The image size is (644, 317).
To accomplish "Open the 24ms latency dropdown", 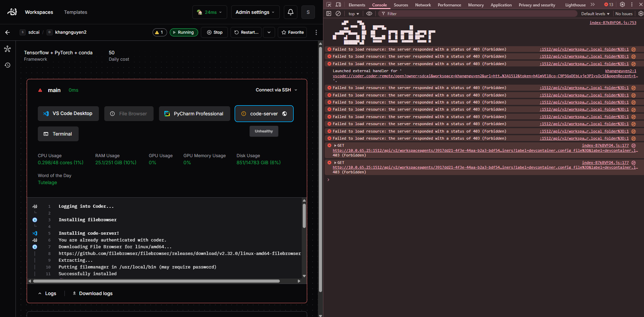I will (210, 12).
